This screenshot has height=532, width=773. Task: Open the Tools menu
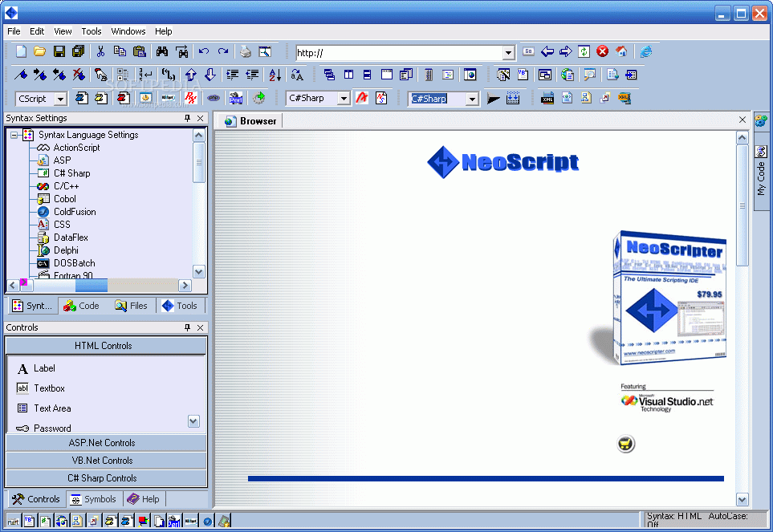(92, 31)
